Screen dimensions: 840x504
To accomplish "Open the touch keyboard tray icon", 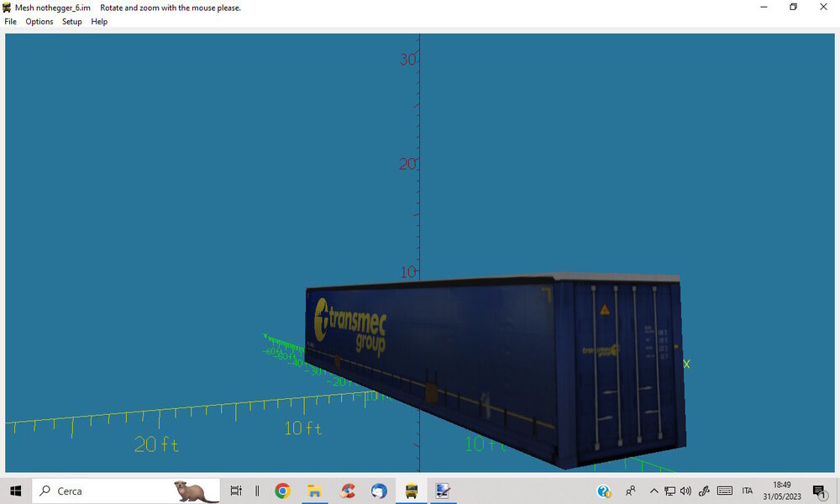I will tap(725, 491).
